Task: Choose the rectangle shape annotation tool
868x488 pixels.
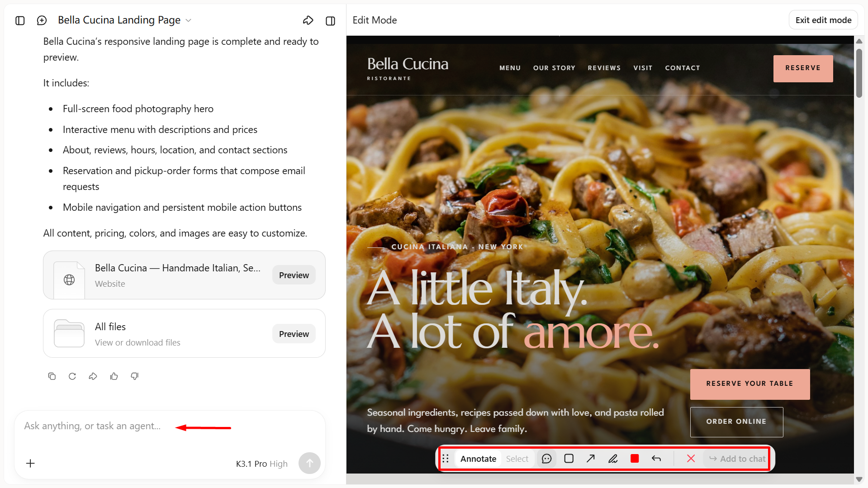Action: pos(569,459)
